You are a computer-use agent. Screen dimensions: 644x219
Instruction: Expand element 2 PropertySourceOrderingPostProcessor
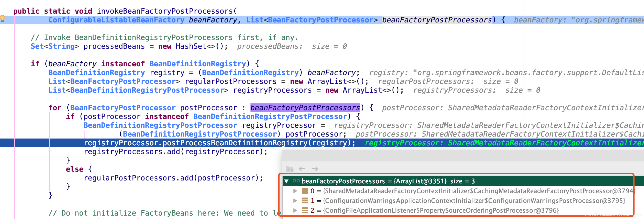pos(295,210)
